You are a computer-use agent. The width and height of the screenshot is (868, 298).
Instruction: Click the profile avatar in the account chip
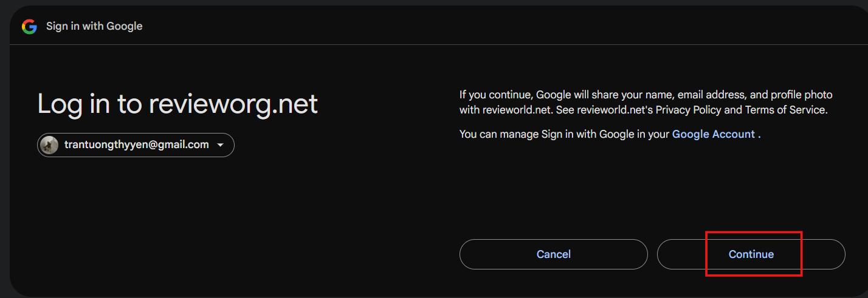49,145
